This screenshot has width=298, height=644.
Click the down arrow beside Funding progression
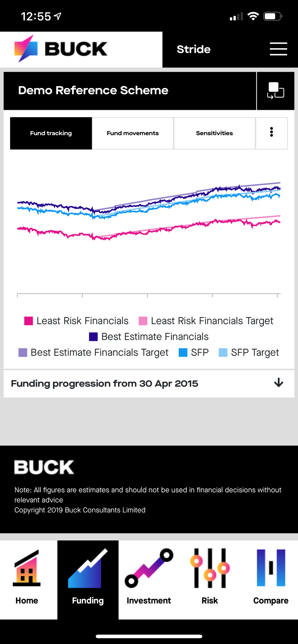279,383
